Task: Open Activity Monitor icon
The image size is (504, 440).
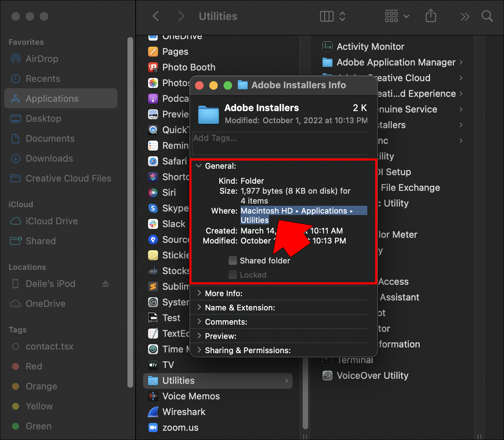Action: [327, 47]
